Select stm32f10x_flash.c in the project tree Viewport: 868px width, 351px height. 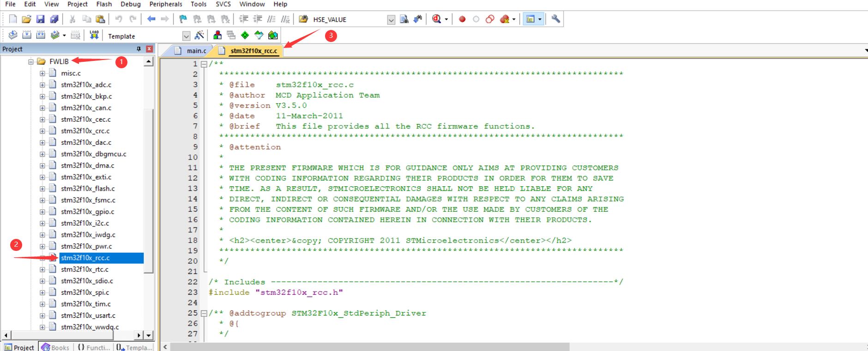88,189
